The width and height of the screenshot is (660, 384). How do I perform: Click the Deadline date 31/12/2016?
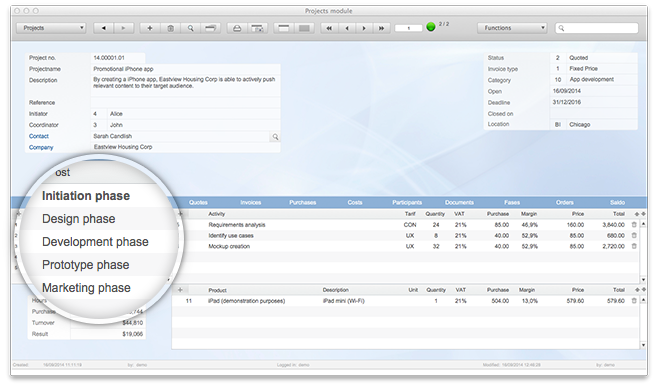pos(594,102)
